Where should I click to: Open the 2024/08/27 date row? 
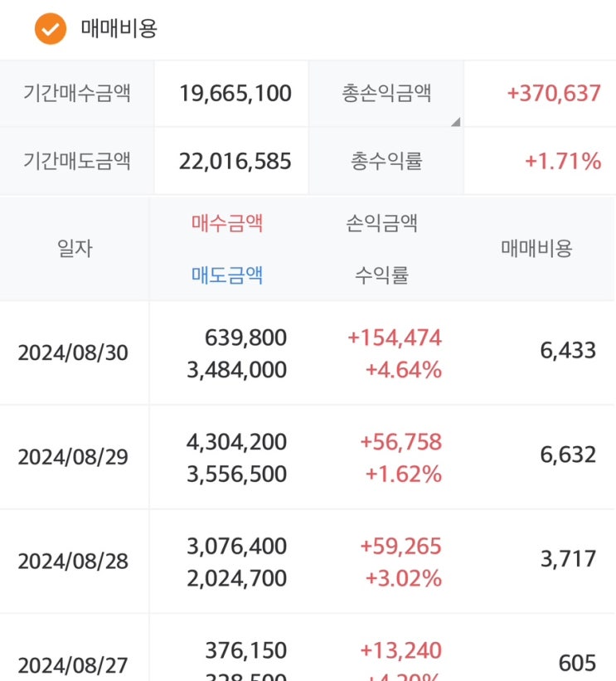[x=73, y=665]
